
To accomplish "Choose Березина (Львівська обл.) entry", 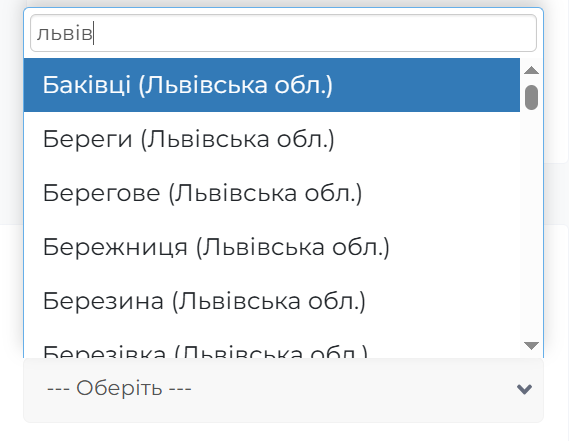I will [x=272, y=301].
